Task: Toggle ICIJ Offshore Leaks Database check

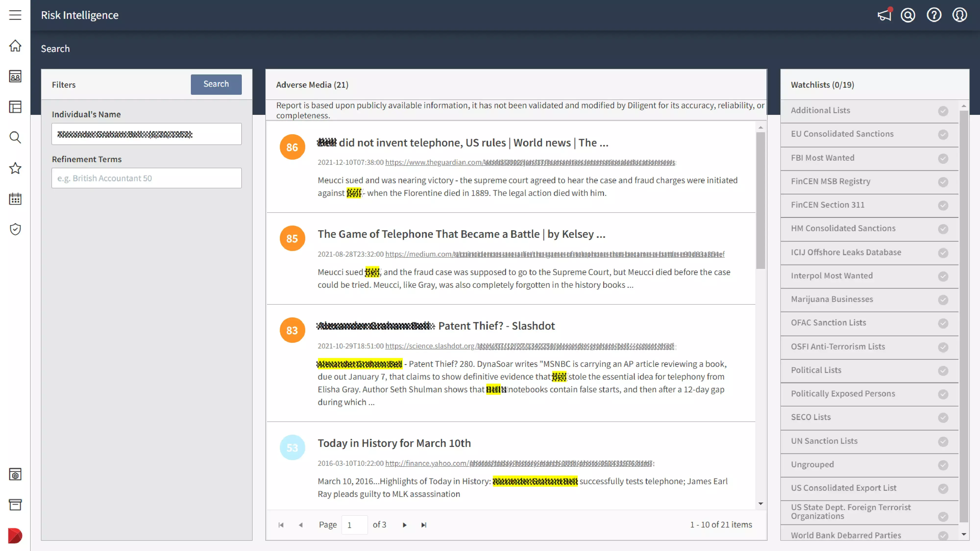Action: click(x=943, y=253)
